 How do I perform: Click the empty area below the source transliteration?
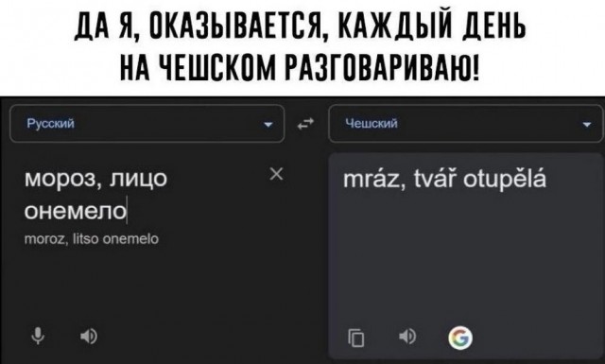tap(154, 286)
